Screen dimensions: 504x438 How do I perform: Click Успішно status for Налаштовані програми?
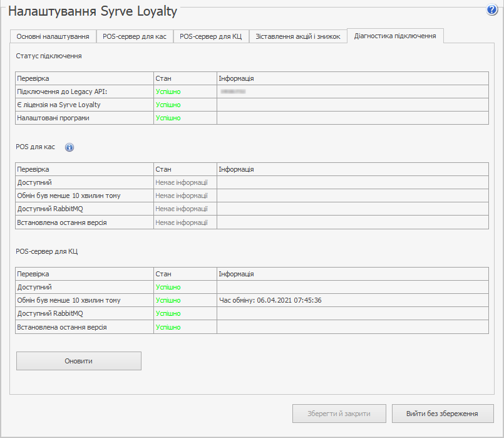coord(168,118)
